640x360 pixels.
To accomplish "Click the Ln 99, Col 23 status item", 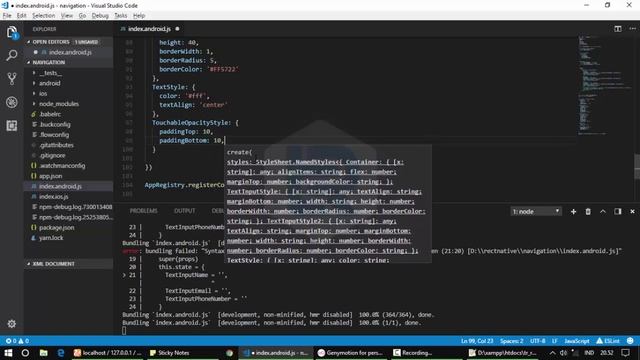I will (x=477, y=341).
